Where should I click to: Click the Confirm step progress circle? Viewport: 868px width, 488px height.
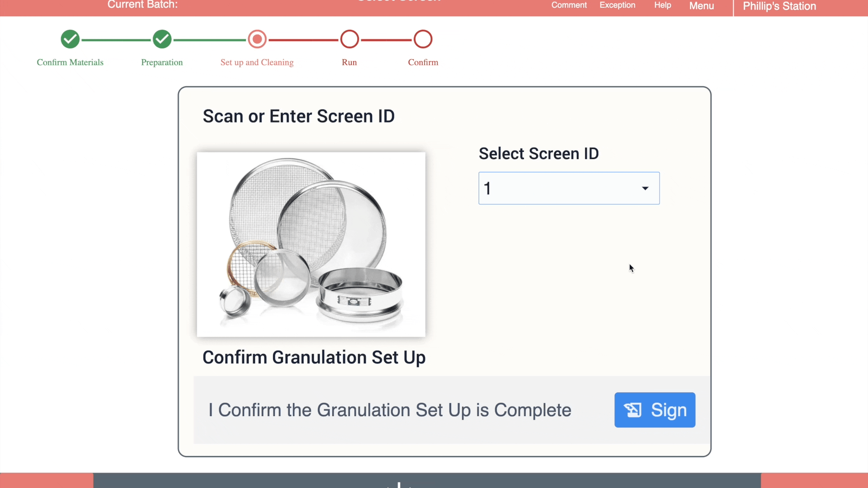423,39
